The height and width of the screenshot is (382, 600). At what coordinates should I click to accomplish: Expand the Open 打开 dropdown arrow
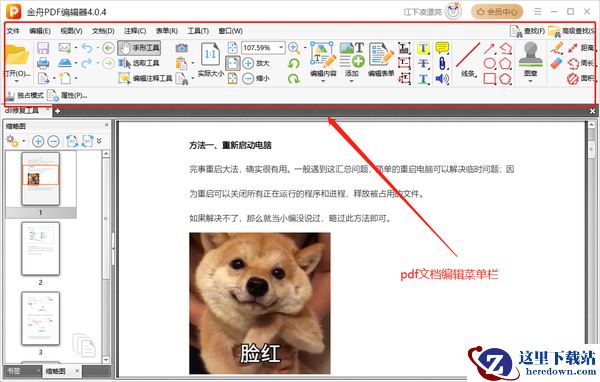coord(16,81)
